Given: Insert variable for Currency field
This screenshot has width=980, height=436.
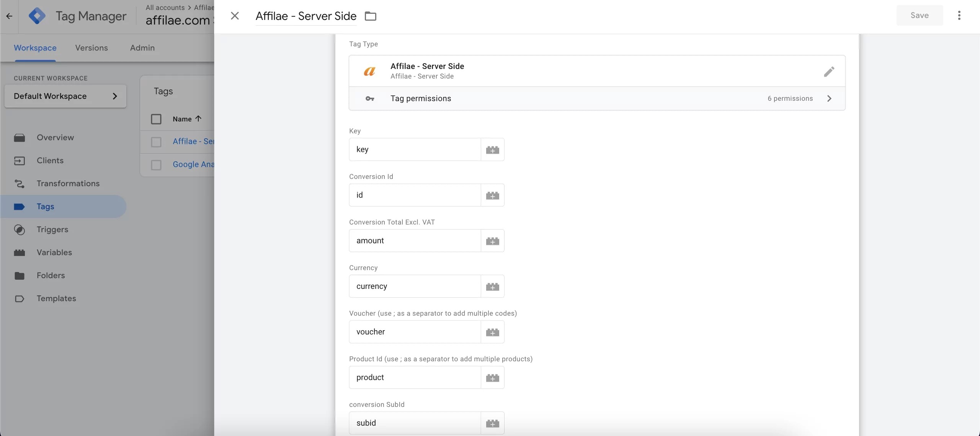Looking at the screenshot, I should pyautogui.click(x=492, y=286).
